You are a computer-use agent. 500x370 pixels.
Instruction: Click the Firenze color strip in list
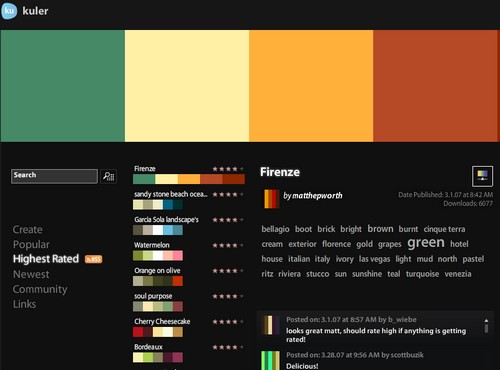click(x=189, y=179)
